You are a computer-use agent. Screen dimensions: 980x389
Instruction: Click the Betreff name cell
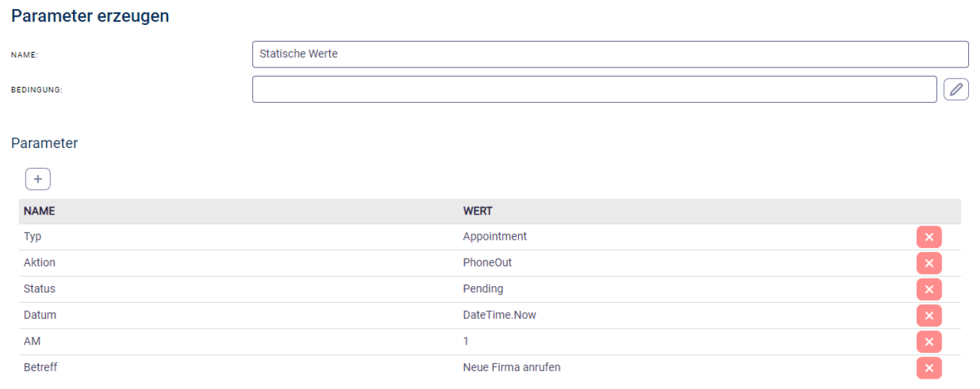pyautogui.click(x=40, y=367)
